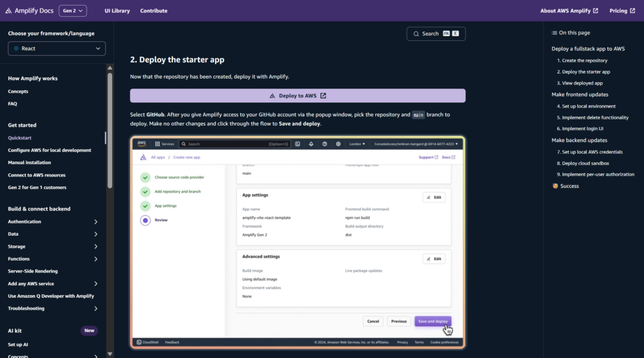Click the external link icon beside Pricing
The width and height of the screenshot is (644, 358).
coord(633,11)
